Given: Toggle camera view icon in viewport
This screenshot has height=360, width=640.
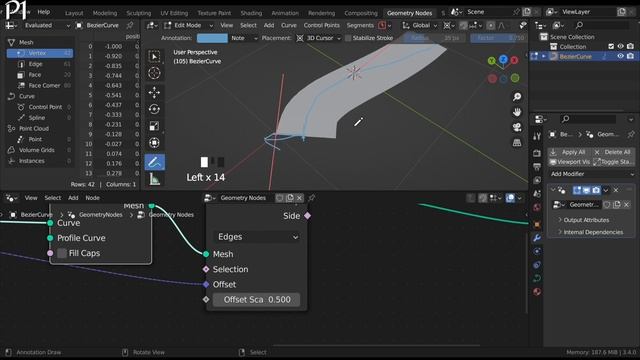Looking at the screenshot, I should point(517,127).
